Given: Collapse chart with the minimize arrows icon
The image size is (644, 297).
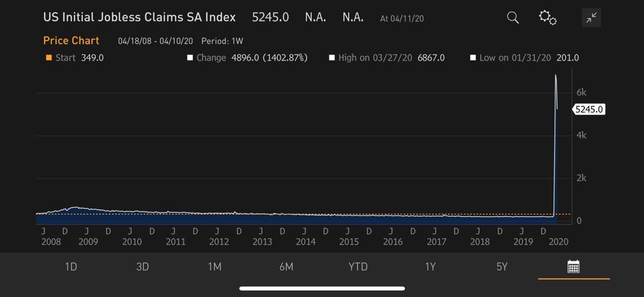Looking at the screenshot, I should click(591, 18).
